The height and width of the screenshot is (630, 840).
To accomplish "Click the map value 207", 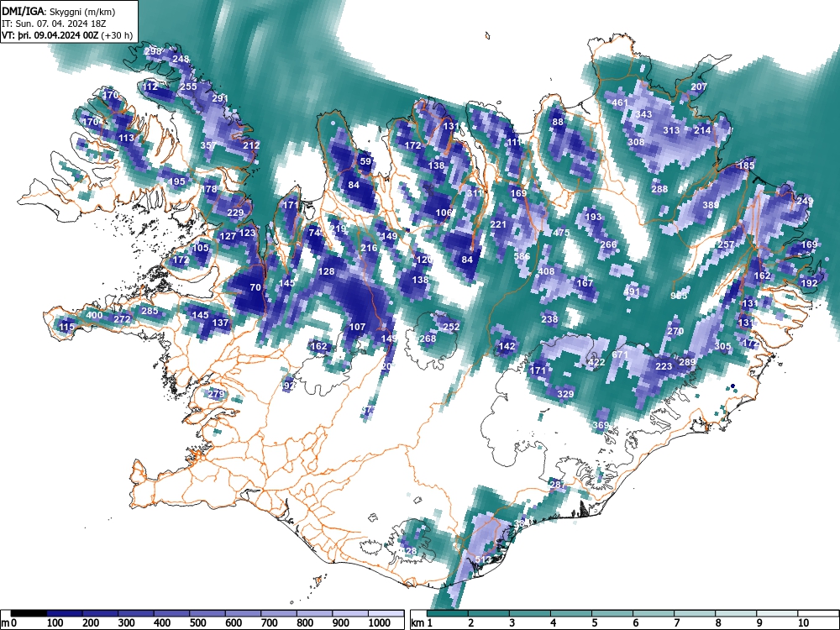I will click(x=699, y=87).
